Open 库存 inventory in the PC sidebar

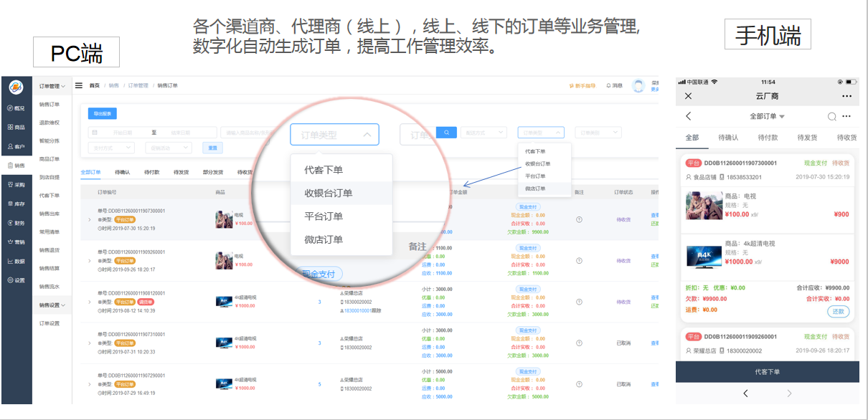click(16, 204)
